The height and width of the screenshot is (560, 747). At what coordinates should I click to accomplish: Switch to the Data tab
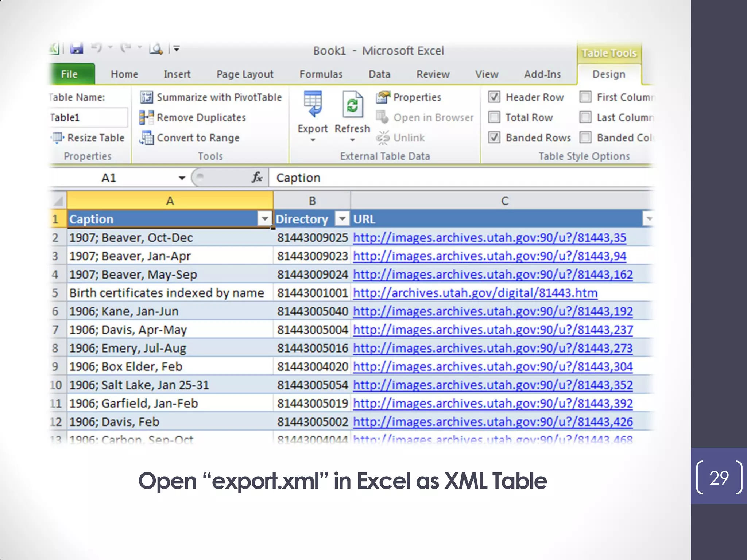point(379,74)
